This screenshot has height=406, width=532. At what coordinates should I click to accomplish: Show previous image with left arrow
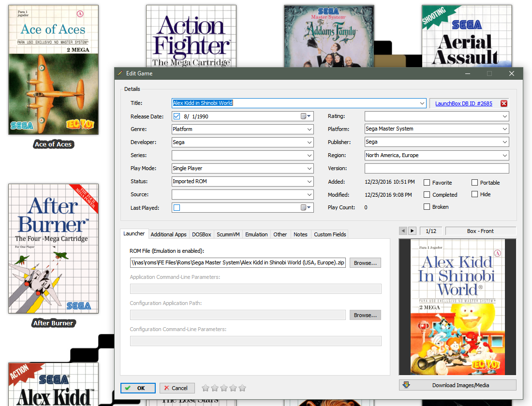[403, 231]
